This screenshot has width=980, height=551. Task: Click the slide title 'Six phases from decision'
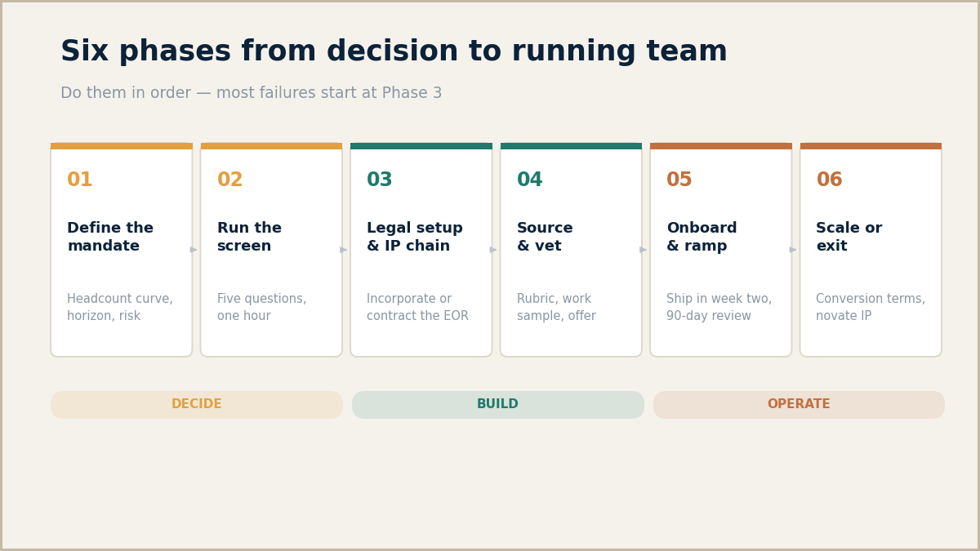point(394,52)
